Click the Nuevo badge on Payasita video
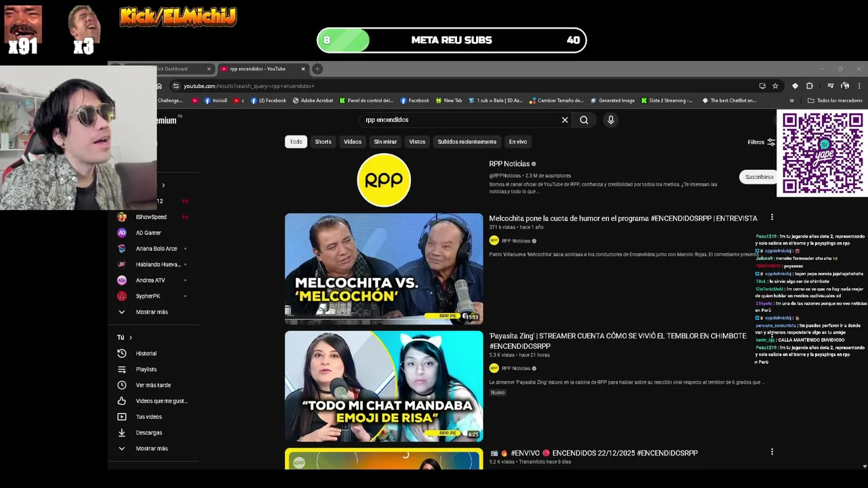This screenshot has height=488, width=868. click(498, 392)
